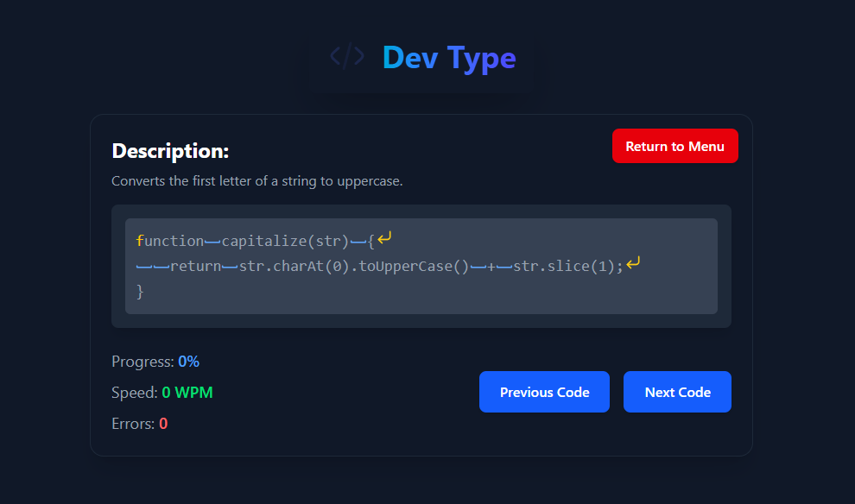Image resolution: width=855 pixels, height=504 pixels.
Task: Click the code brackets logo icon
Action: coord(347,56)
